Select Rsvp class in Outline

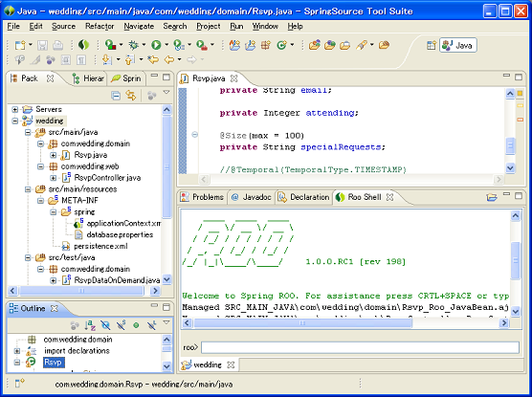tap(53, 363)
